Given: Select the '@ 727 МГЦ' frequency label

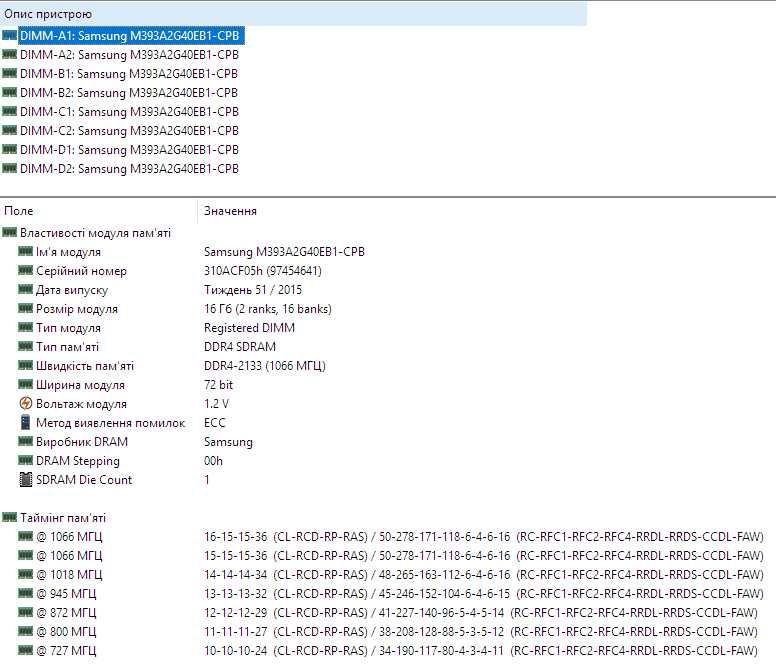Looking at the screenshot, I should 66,650.
